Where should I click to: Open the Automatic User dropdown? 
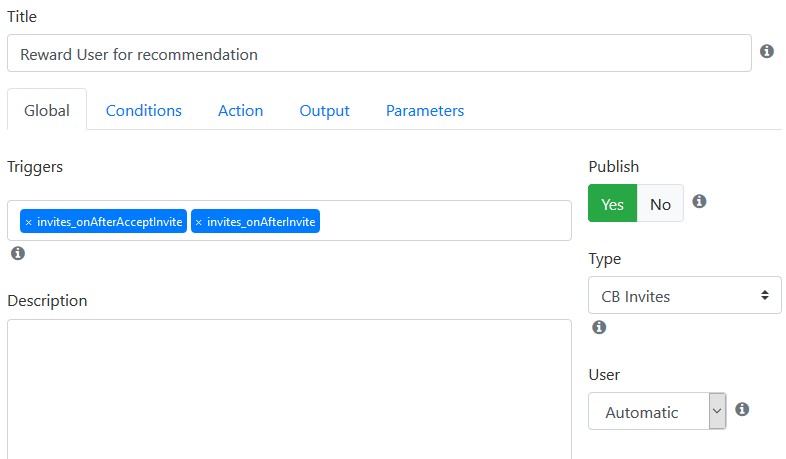[657, 411]
